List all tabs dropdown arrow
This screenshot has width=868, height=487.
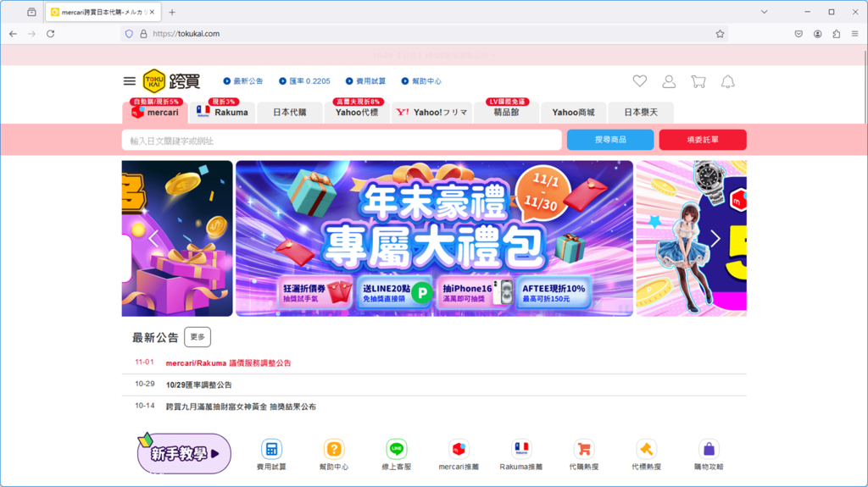point(764,12)
